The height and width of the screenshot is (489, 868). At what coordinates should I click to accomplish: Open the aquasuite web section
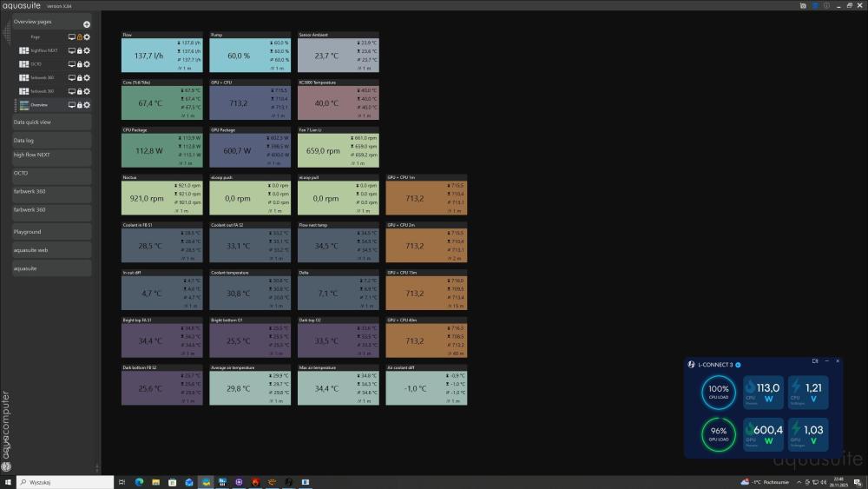[51, 250]
